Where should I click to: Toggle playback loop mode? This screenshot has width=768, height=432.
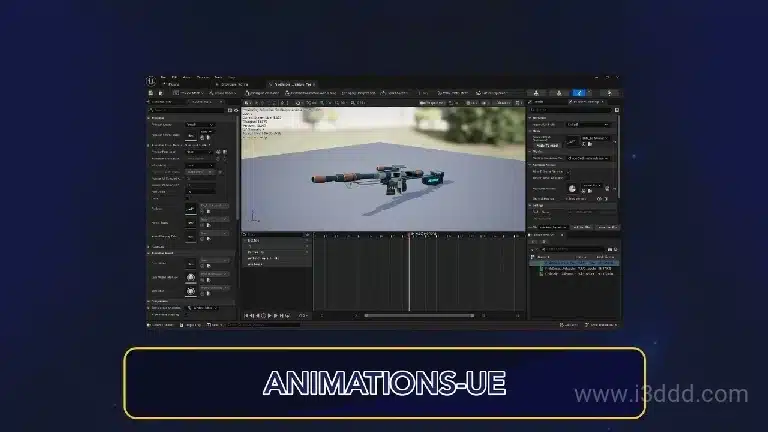[288, 316]
